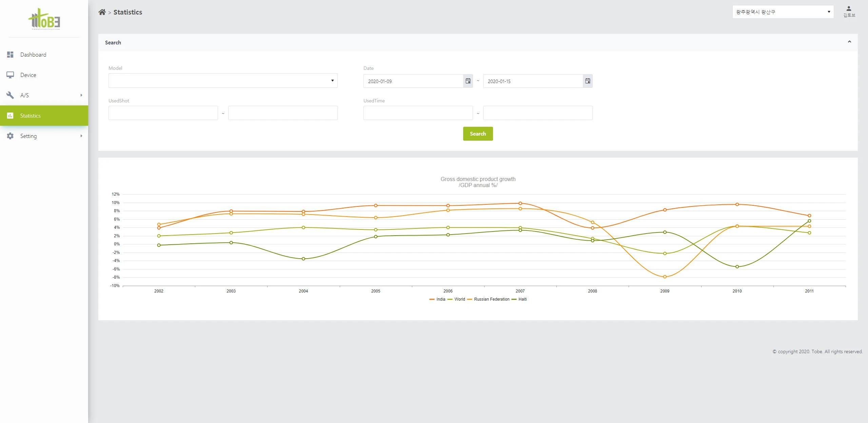This screenshot has width=868, height=423.
Task: Click the A/S wrench icon
Action: click(10, 95)
